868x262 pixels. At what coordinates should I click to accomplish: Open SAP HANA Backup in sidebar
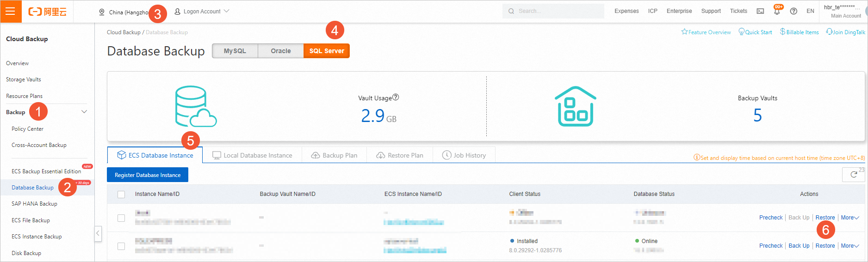[34, 204]
